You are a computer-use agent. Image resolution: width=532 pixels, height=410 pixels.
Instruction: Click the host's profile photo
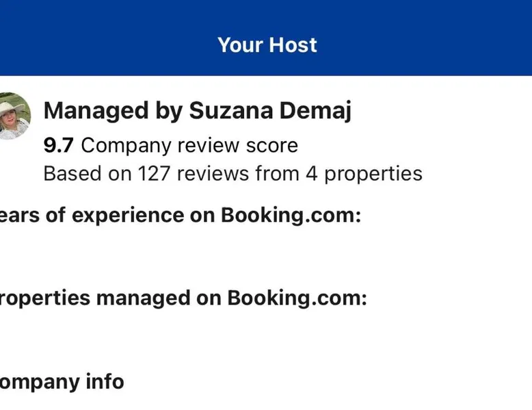[x=14, y=115]
